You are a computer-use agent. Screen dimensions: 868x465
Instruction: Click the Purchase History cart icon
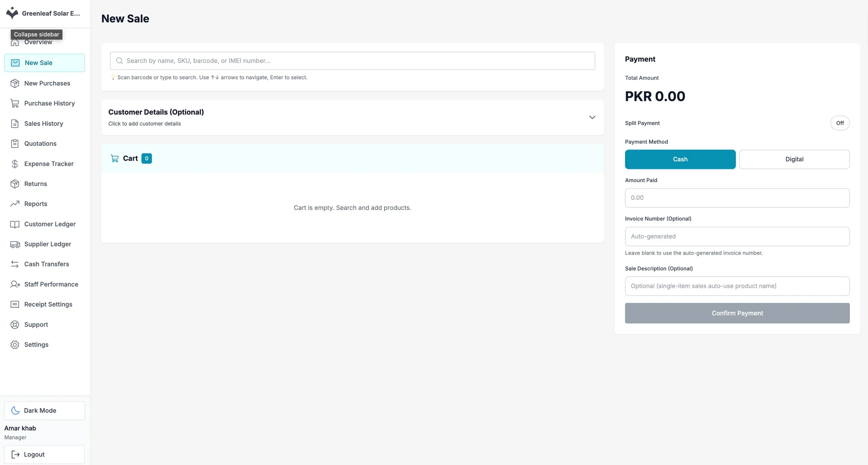coord(15,103)
